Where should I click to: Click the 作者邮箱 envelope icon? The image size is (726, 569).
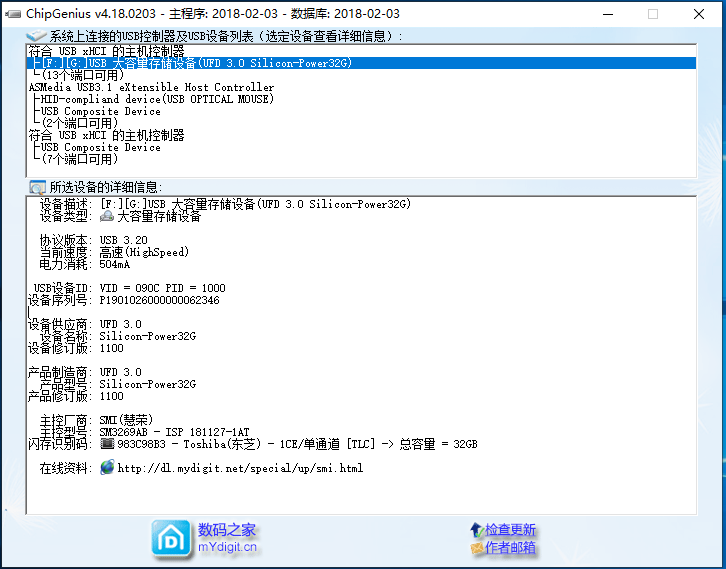[x=477, y=548]
